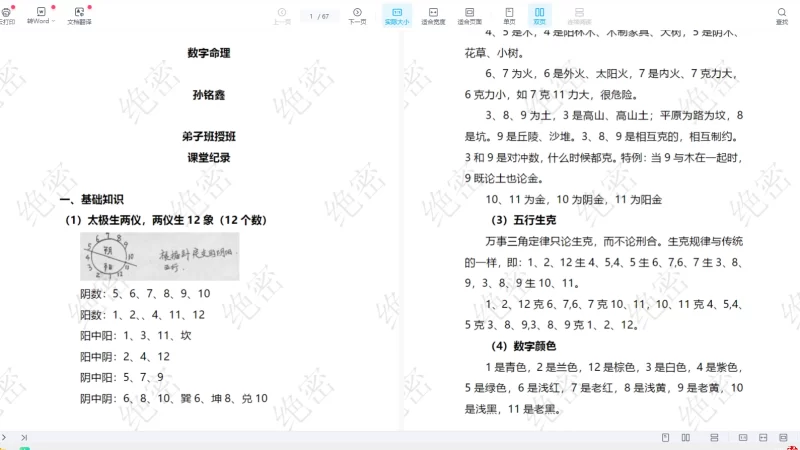
Task: Click the continuous reading icon (连续阅读)
Action: pyautogui.click(x=578, y=15)
